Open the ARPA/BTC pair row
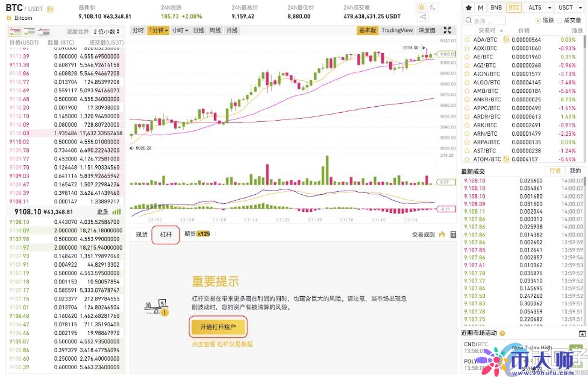 523,142
